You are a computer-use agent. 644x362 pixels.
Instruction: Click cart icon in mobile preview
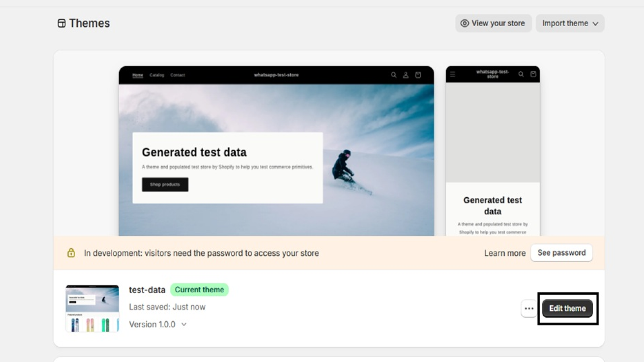(533, 74)
